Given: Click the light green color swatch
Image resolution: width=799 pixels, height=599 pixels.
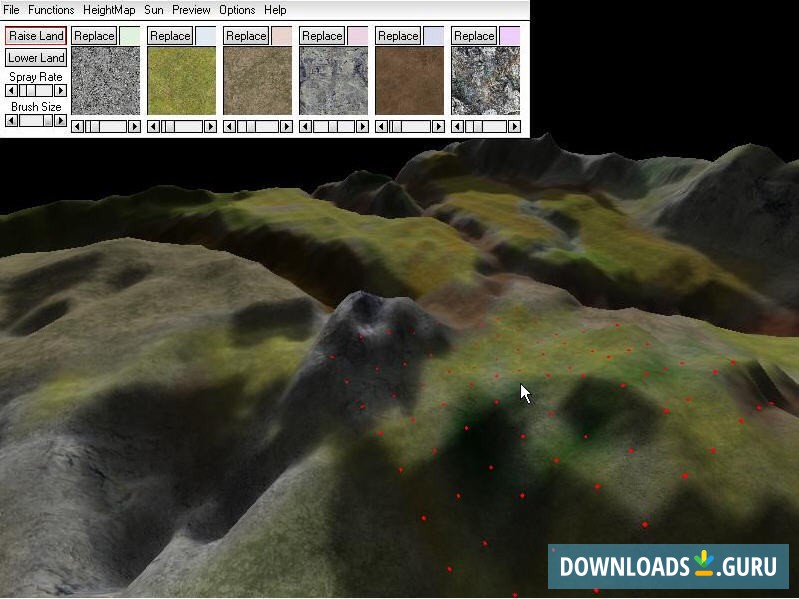Looking at the screenshot, I should [x=130, y=36].
